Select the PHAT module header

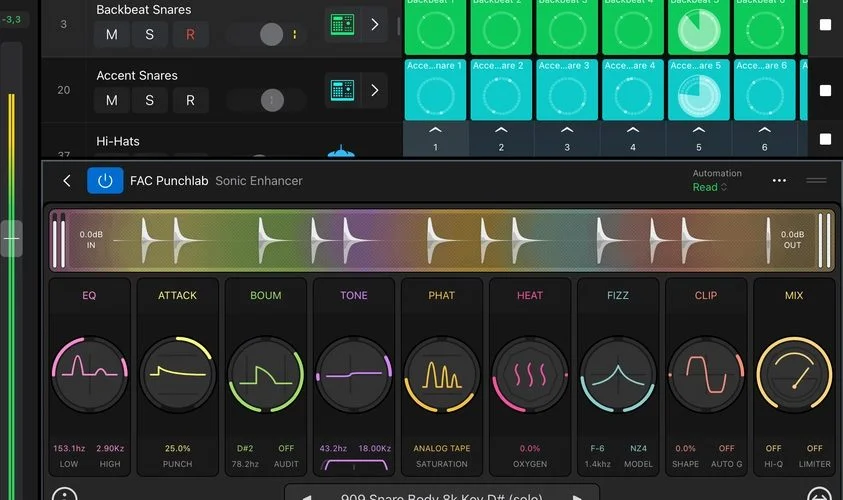[442, 295]
